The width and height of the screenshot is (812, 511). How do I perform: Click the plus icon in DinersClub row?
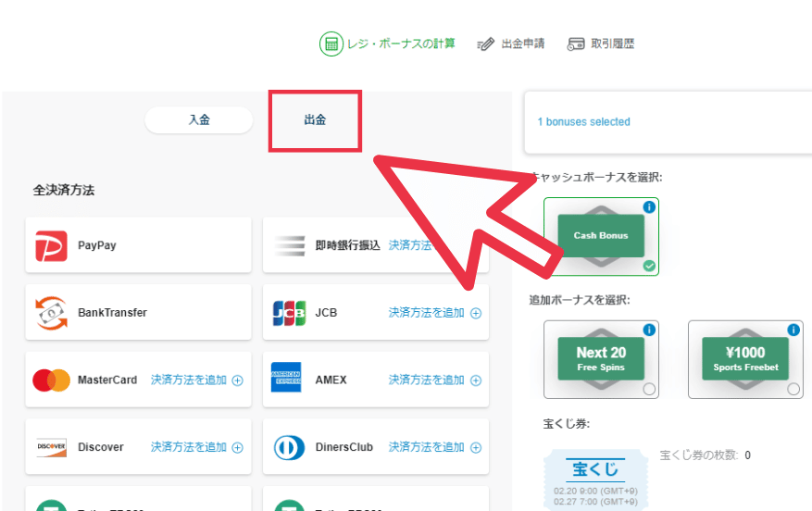(x=476, y=448)
